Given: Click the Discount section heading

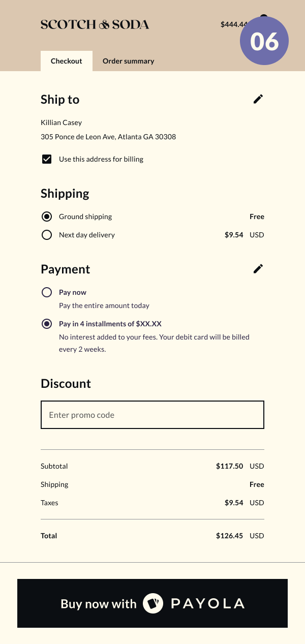Looking at the screenshot, I should [x=66, y=383].
